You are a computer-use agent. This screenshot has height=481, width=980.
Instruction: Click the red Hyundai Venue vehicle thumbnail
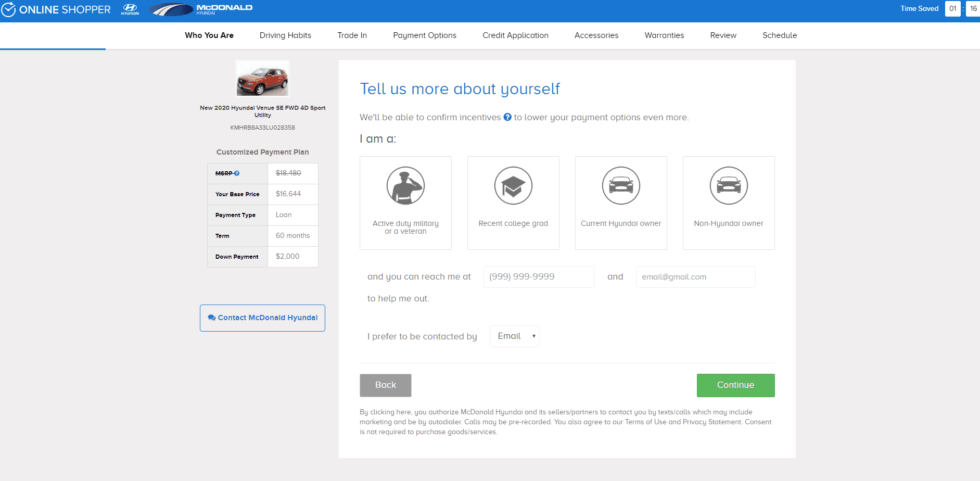262,79
